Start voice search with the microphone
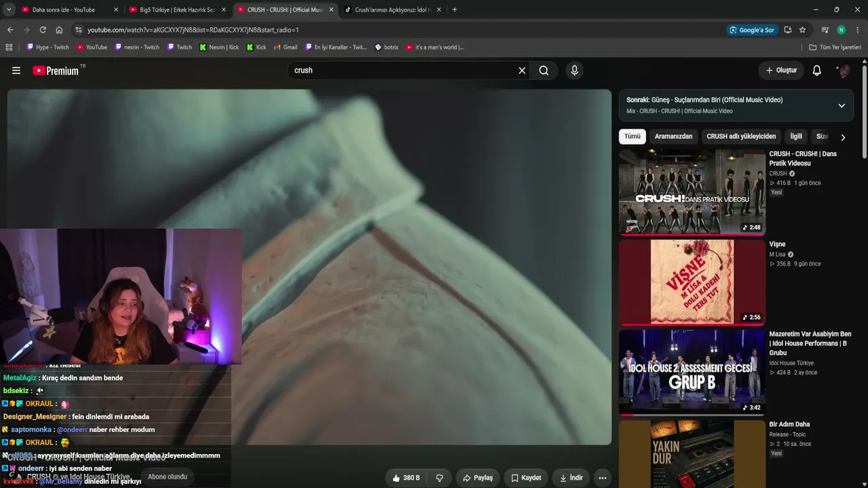868x488 pixels. coord(574,70)
